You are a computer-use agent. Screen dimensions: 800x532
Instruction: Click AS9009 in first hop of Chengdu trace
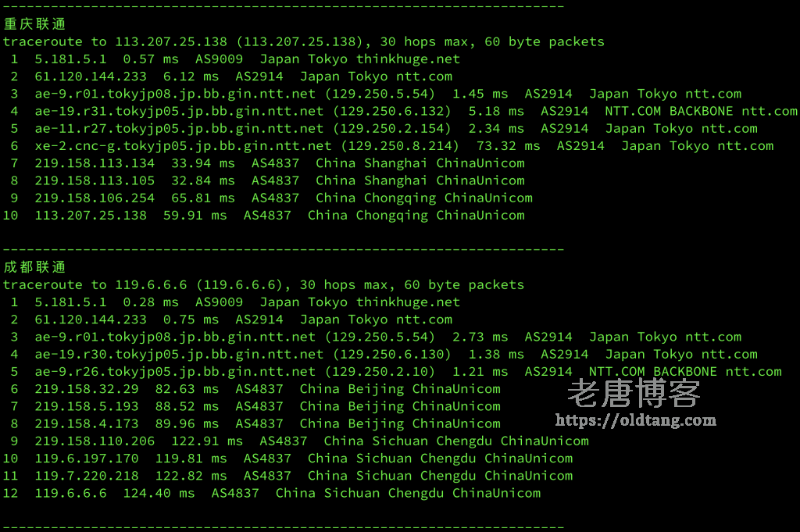point(220,302)
